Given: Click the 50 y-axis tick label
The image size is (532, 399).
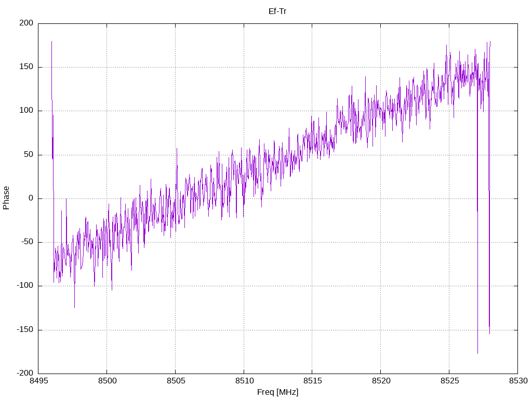Looking at the screenshot, I should (x=29, y=154).
